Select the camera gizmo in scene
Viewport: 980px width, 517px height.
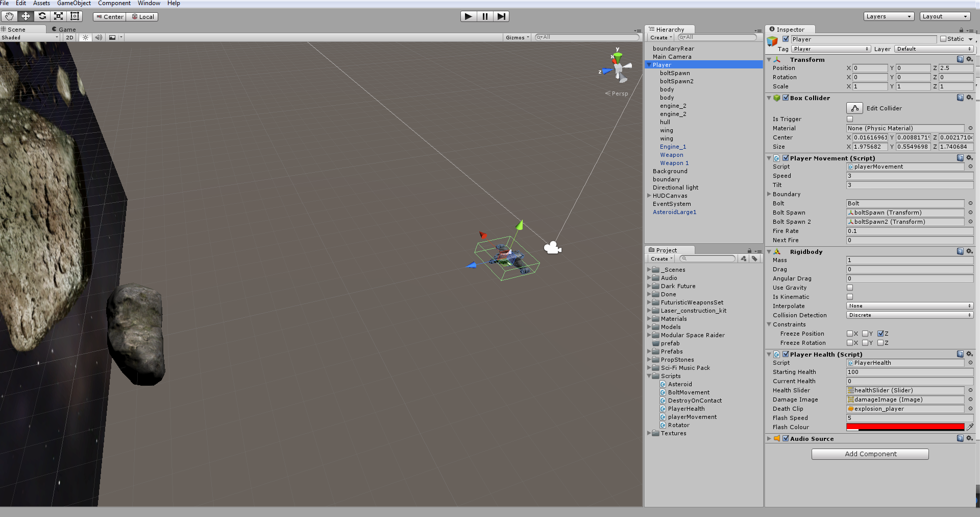[x=552, y=248]
